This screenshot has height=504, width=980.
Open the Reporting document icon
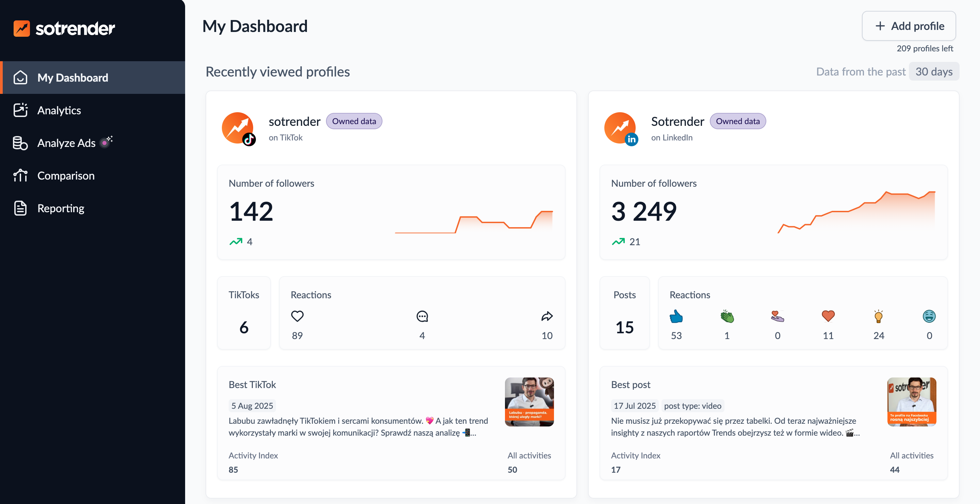tap(20, 208)
